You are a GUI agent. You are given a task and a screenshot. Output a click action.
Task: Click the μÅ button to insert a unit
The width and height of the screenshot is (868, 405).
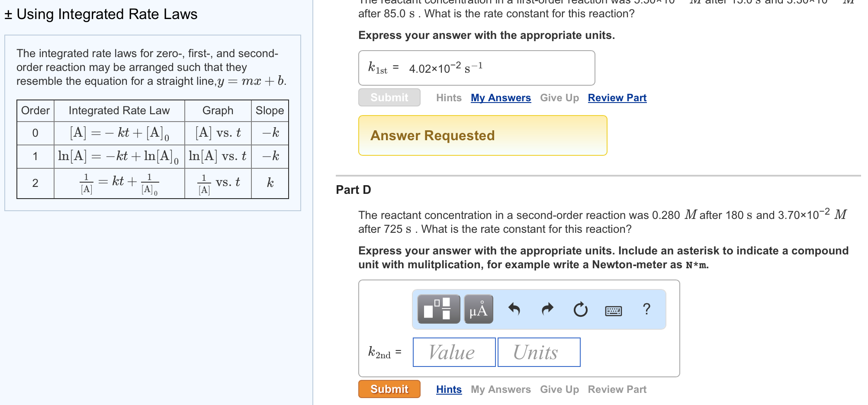click(x=478, y=309)
